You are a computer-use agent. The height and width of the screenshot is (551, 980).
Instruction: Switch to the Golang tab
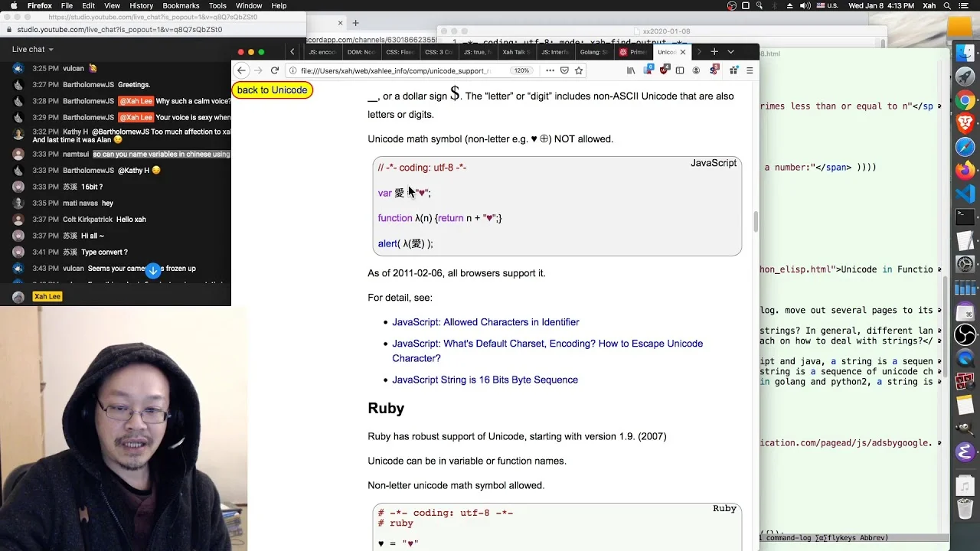593,52
